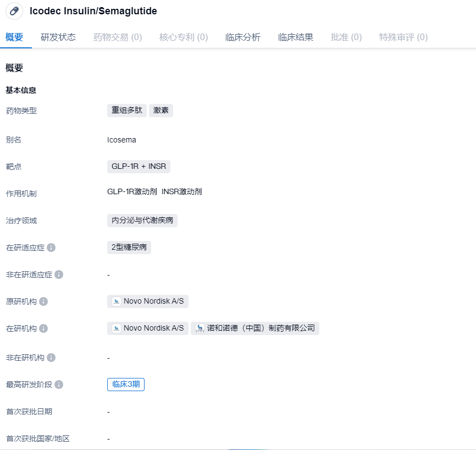This screenshot has width=476, height=450.
Task: Go to the 临床结果 tab
Action: (296, 37)
